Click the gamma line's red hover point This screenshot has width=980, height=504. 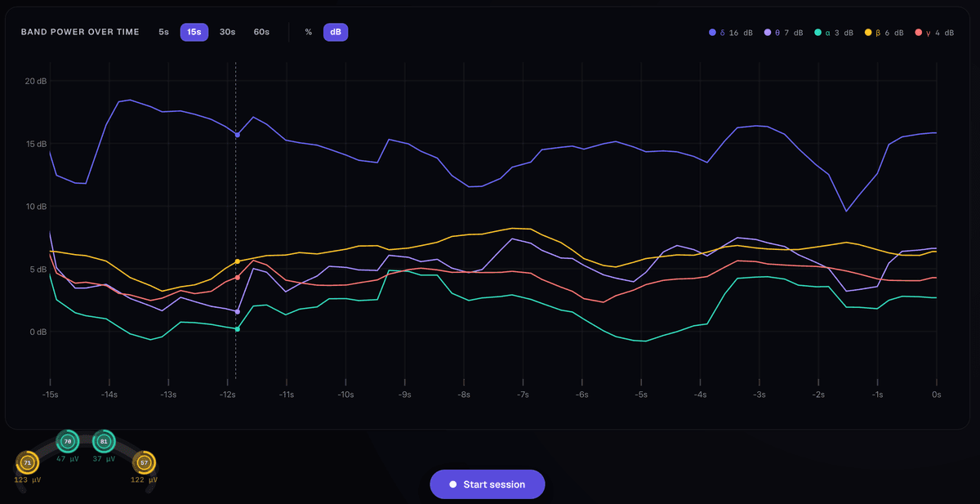click(x=237, y=278)
